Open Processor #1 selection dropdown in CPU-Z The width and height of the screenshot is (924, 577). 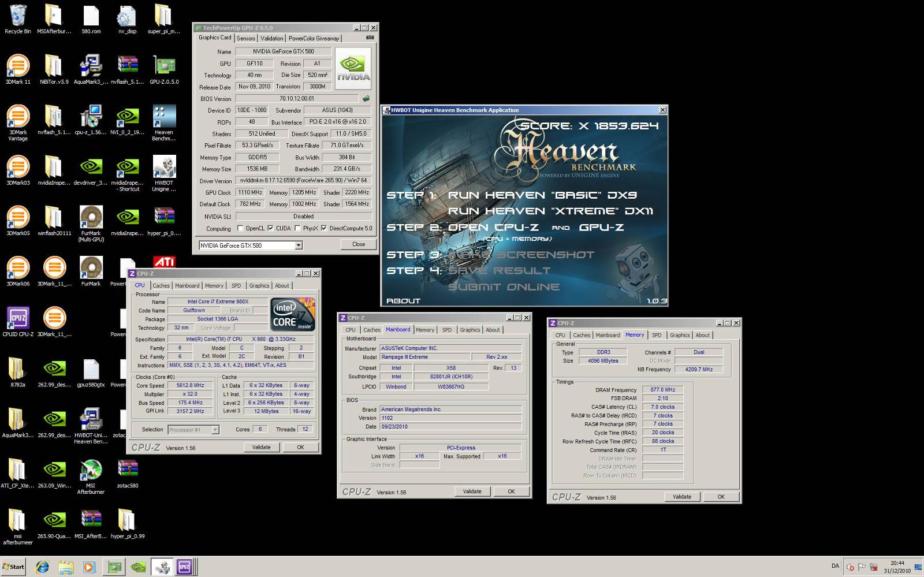pyautogui.click(x=215, y=430)
